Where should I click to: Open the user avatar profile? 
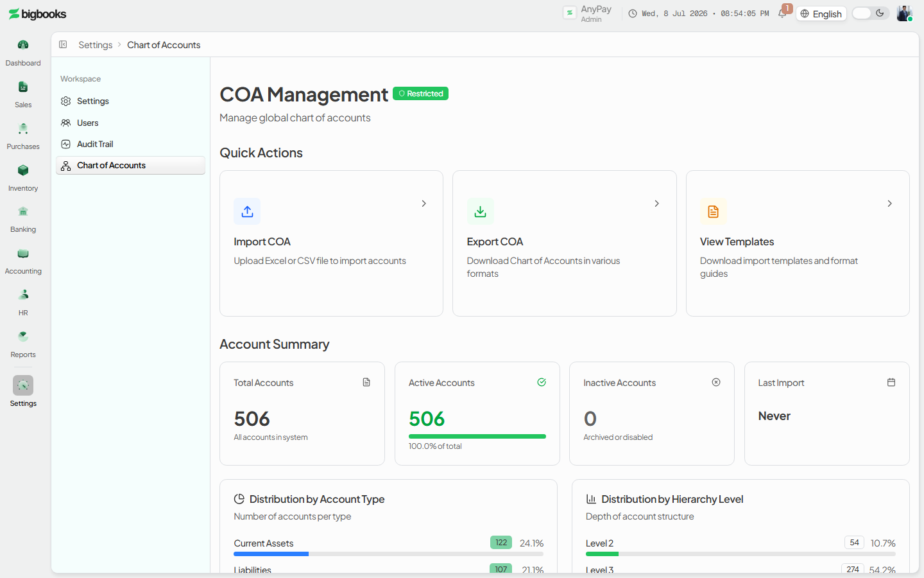(x=904, y=13)
